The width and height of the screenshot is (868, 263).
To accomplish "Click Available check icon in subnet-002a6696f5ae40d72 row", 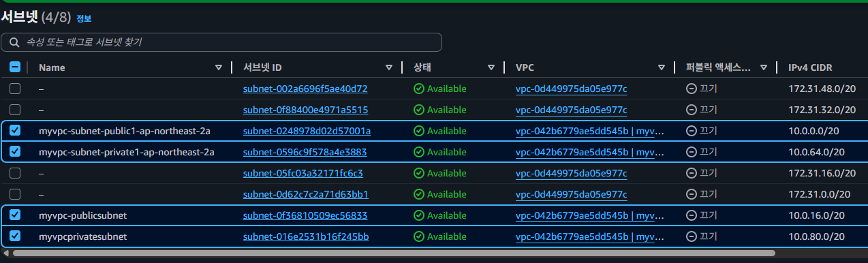I will [x=419, y=89].
